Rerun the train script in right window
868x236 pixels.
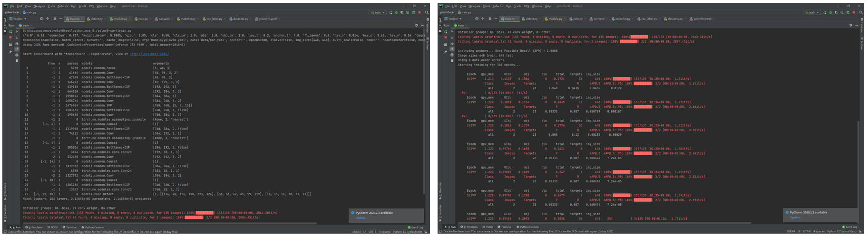[445, 32]
